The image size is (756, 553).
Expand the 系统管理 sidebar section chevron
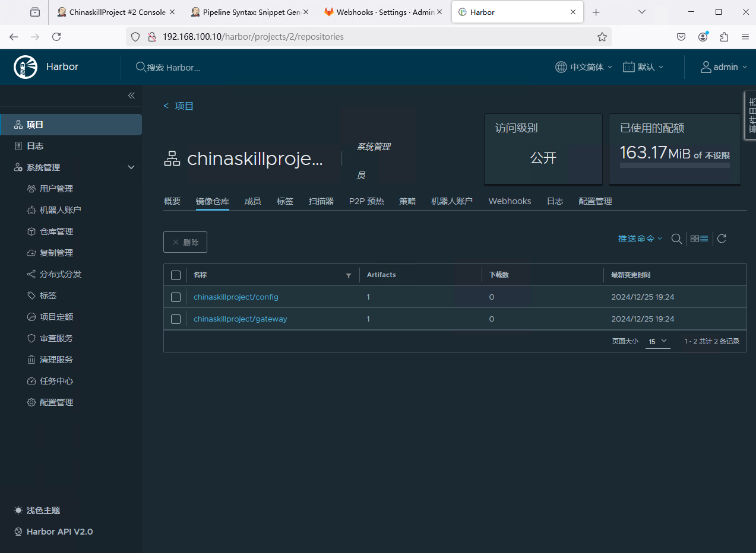pyautogui.click(x=131, y=167)
